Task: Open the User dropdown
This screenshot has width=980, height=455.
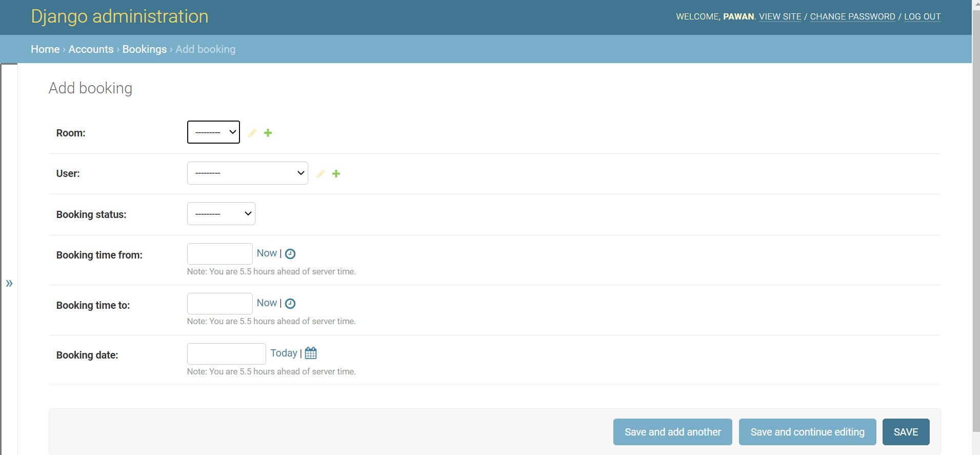Action: 248,173
